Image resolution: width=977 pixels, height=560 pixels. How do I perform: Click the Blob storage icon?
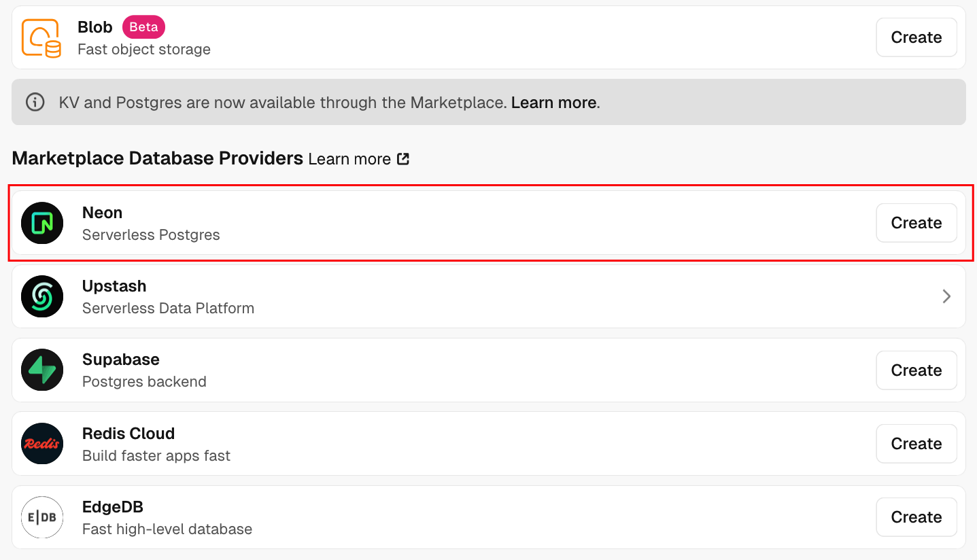click(41, 37)
